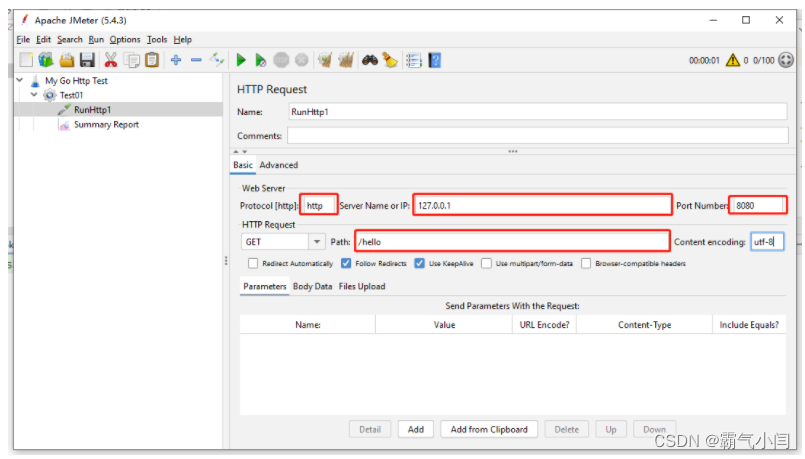805x459 pixels.
Task: Click the Server Name or IP field
Action: 542,206
